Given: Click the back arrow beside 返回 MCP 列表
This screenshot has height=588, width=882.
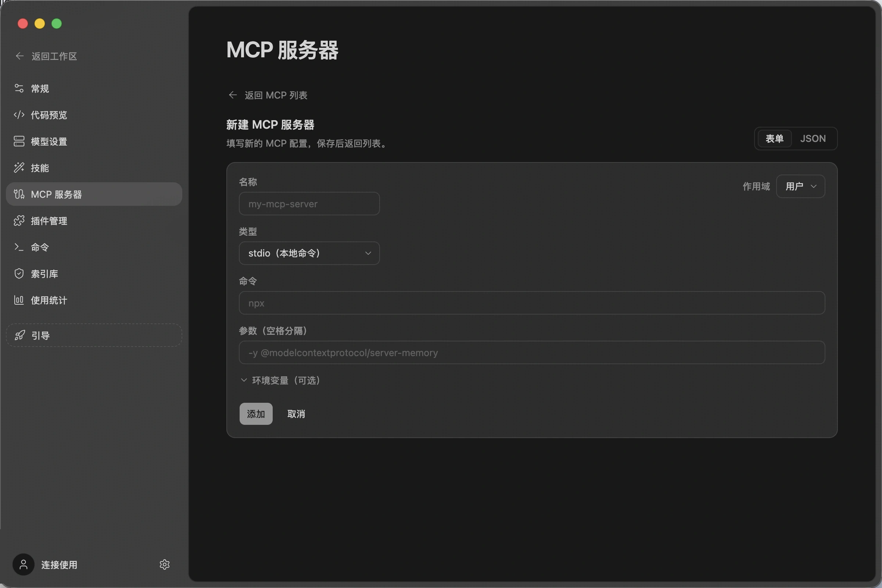Looking at the screenshot, I should pyautogui.click(x=233, y=95).
